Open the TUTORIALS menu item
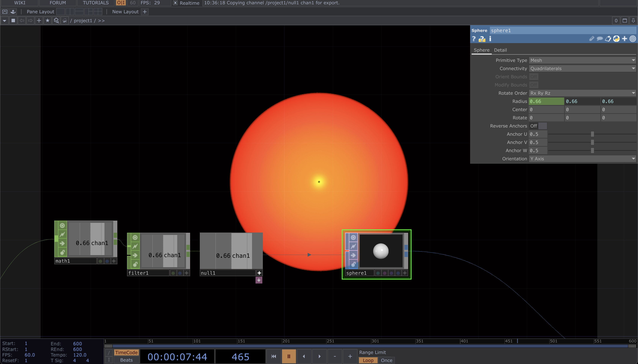 click(96, 3)
